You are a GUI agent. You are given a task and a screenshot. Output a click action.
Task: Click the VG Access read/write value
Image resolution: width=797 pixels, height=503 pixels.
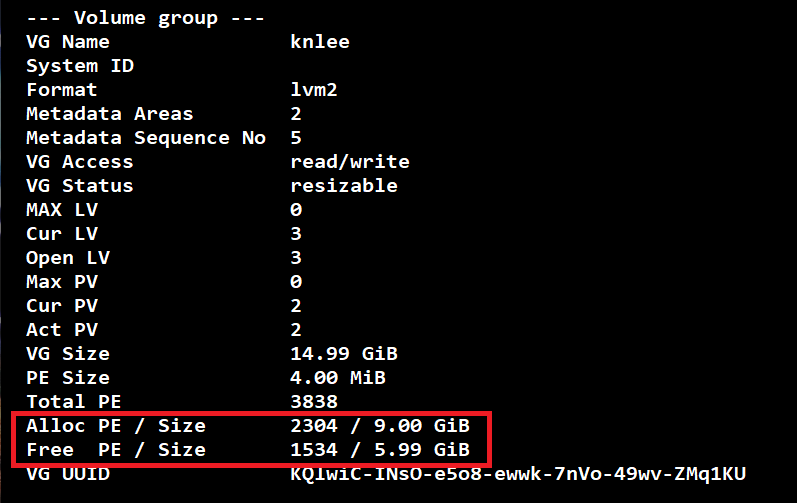coord(350,162)
